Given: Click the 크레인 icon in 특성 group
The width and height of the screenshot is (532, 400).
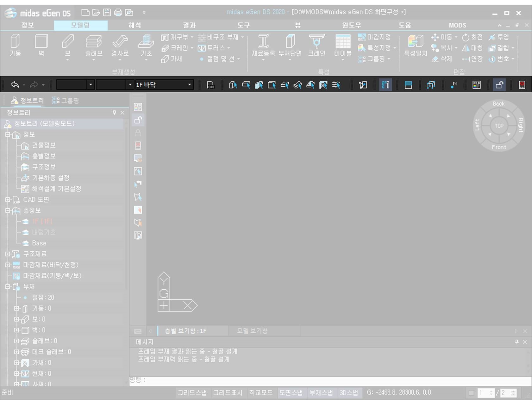Looking at the screenshot, I should point(316,45).
